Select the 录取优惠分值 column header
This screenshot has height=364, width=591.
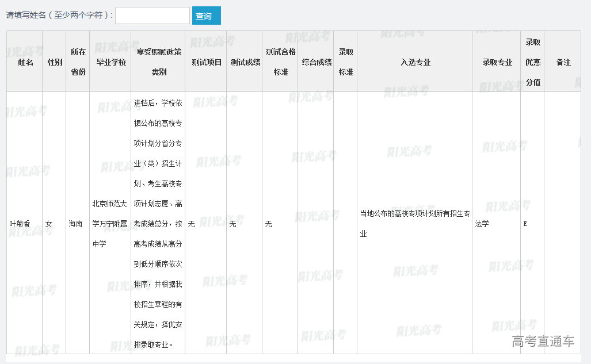532,62
